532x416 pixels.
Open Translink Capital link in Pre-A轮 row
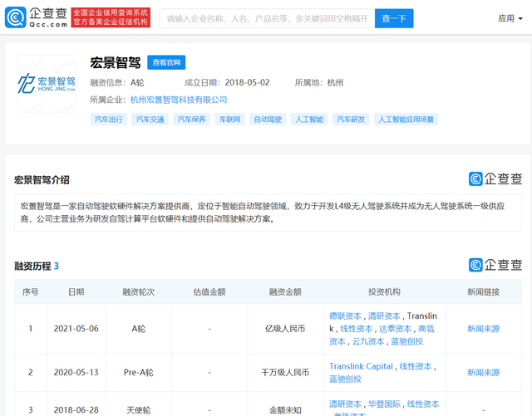[361, 366]
